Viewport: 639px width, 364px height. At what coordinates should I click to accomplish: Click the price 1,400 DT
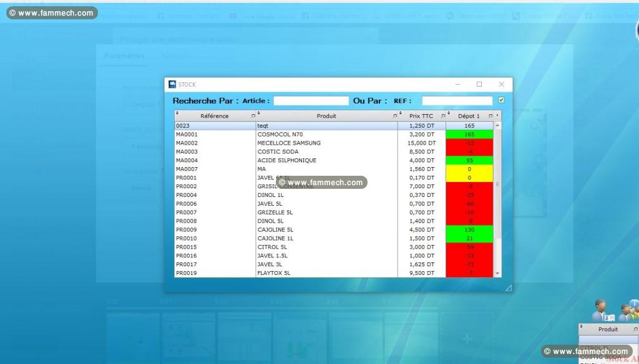[422, 221]
